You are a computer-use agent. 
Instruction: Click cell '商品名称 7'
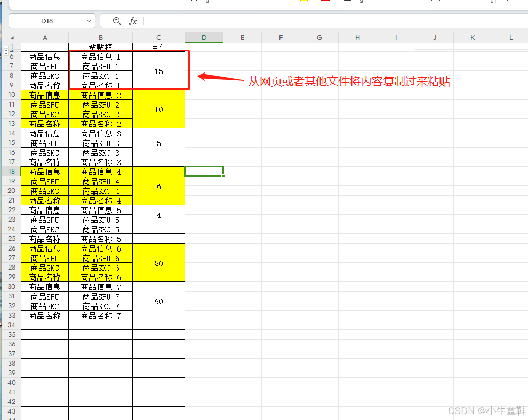click(101, 316)
